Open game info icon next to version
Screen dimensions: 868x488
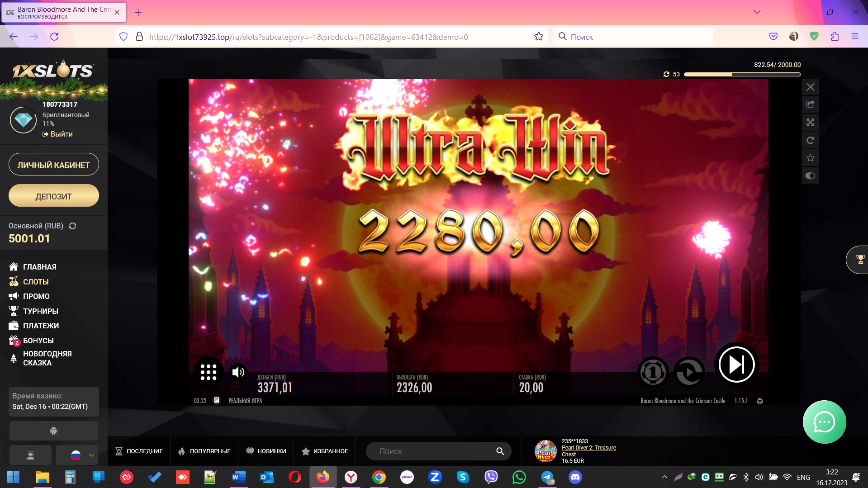pyautogui.click(x=760, y=401)
